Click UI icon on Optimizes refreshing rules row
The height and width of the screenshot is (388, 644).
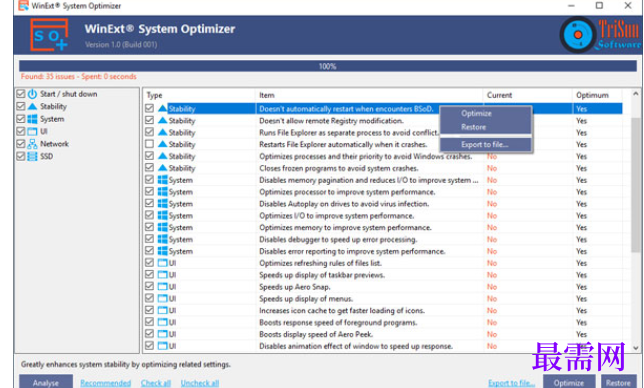point(163,263)
